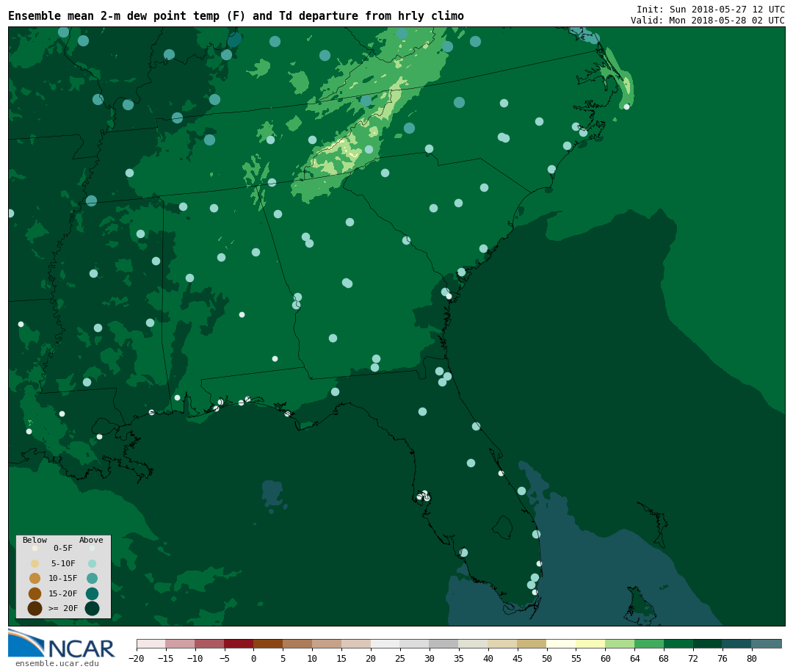Click the Above 10-15F teal legend dot
The image size is (793, 672).
pos(92,578)
